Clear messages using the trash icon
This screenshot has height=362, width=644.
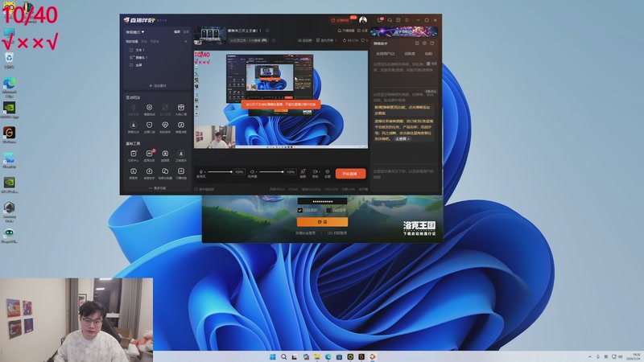point(428,64)
